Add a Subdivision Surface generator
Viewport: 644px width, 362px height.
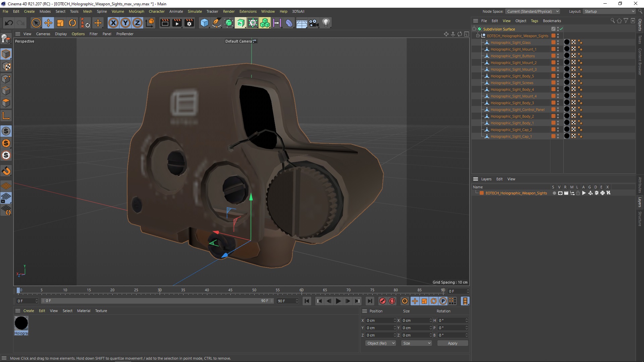coord(229,23)
